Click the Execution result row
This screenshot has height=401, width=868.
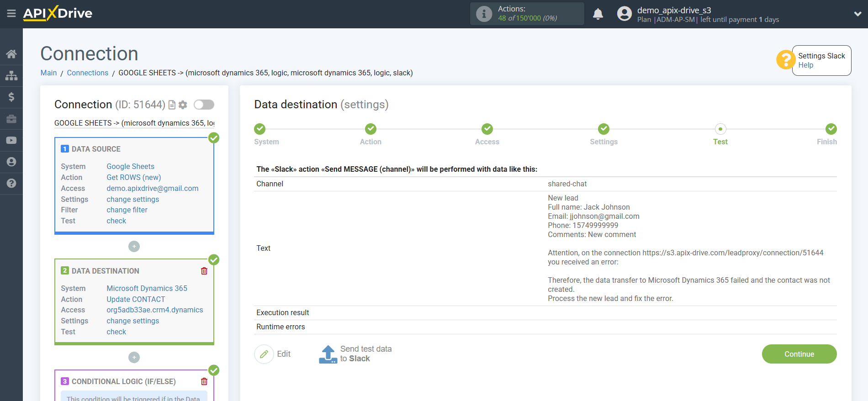pos(545,312)
